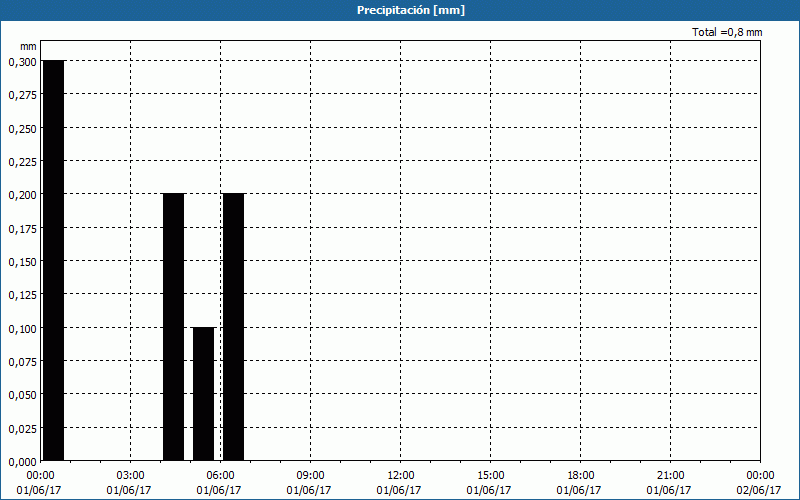The image size is (800, 500).
Task: Click the 0,200 y-axis label
Action: click(x=22, y=195)
